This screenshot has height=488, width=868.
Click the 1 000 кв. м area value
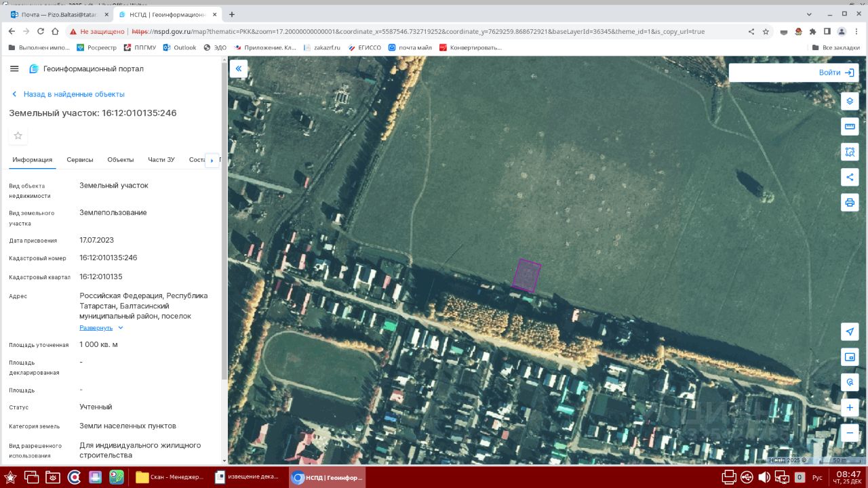[98, 344]
